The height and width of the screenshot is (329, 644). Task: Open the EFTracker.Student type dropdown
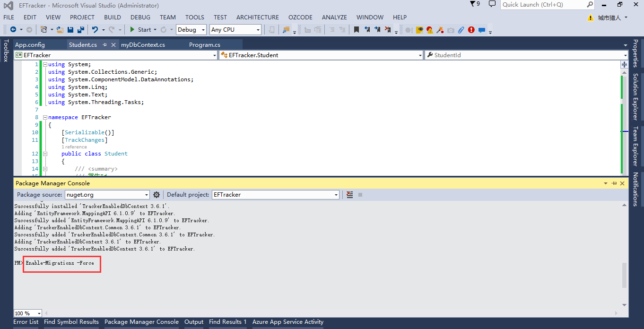[x=420, y=55]
